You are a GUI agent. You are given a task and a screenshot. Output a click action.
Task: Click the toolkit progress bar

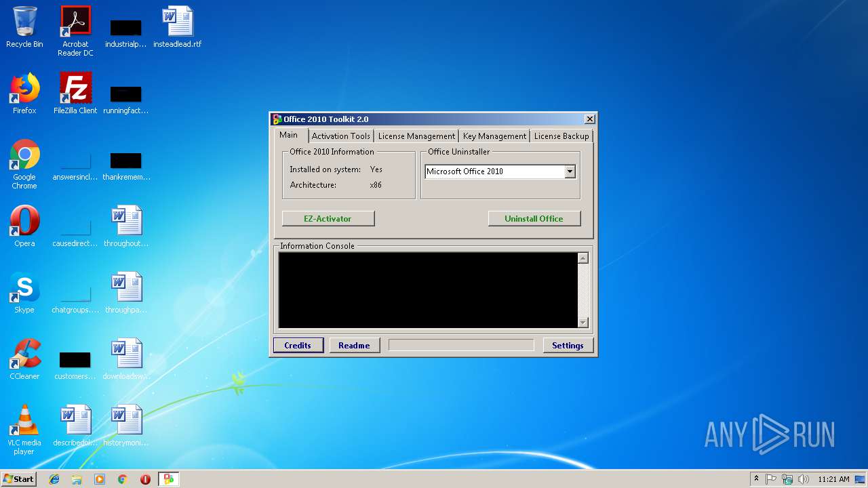click(461, 345)
